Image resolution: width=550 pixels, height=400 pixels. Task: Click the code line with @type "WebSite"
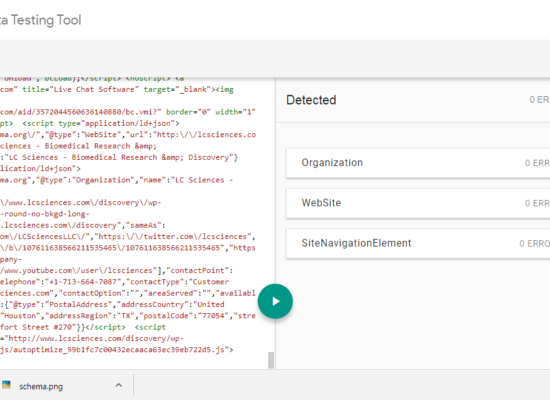tap(128, 135)
